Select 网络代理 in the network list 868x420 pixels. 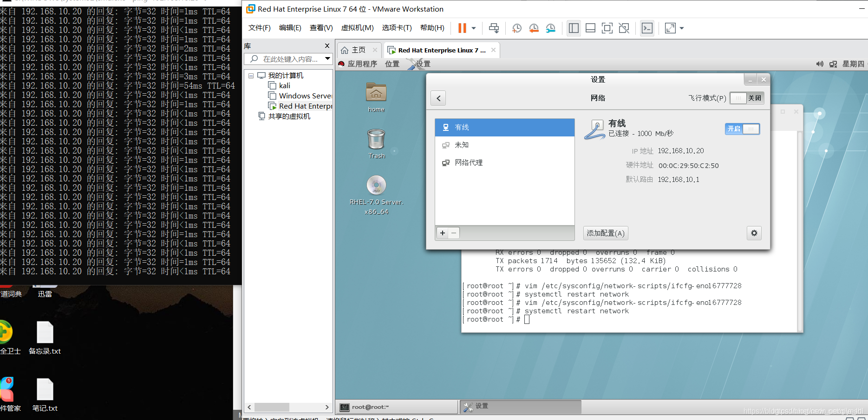[x=505, y=163]
